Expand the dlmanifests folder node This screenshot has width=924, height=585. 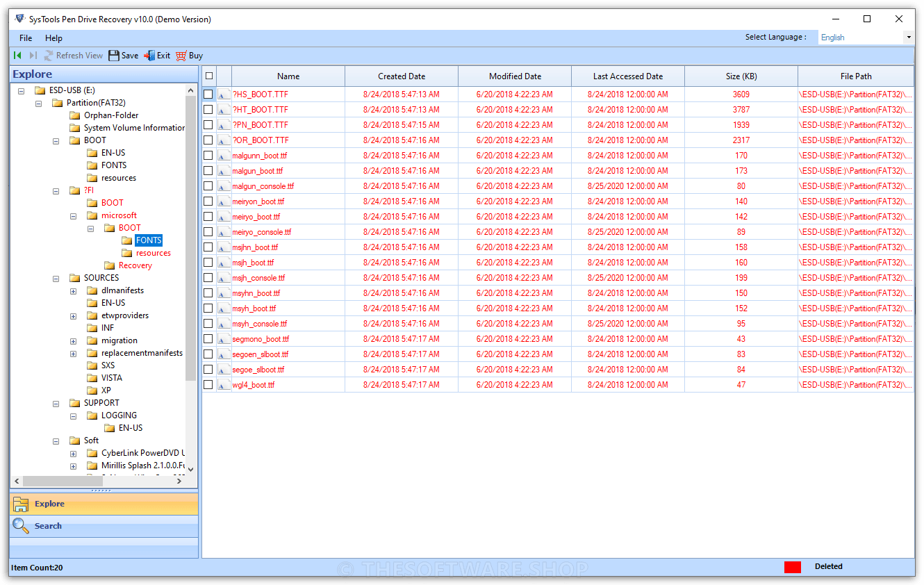click(74, 290)
